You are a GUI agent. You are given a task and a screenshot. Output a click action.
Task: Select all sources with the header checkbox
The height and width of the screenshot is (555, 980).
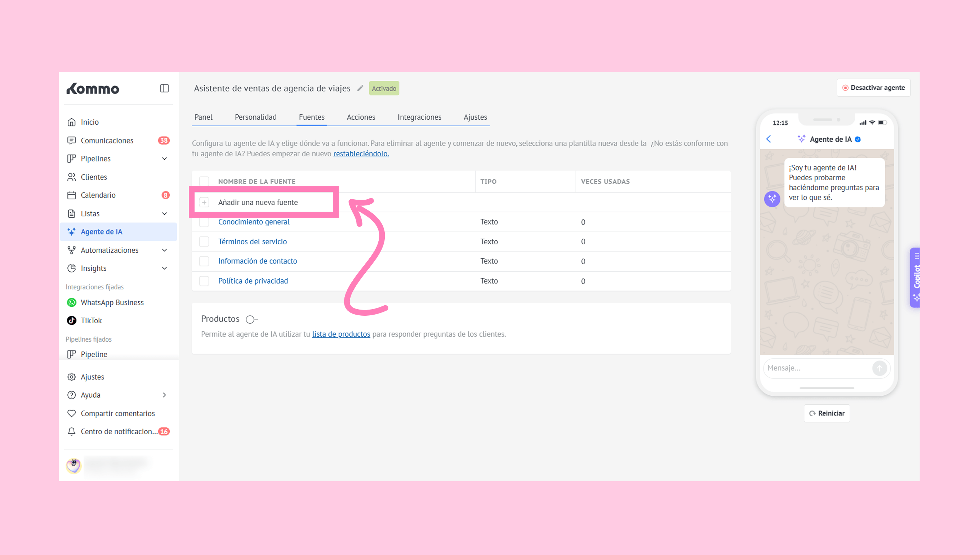click(x=204, y=181)
